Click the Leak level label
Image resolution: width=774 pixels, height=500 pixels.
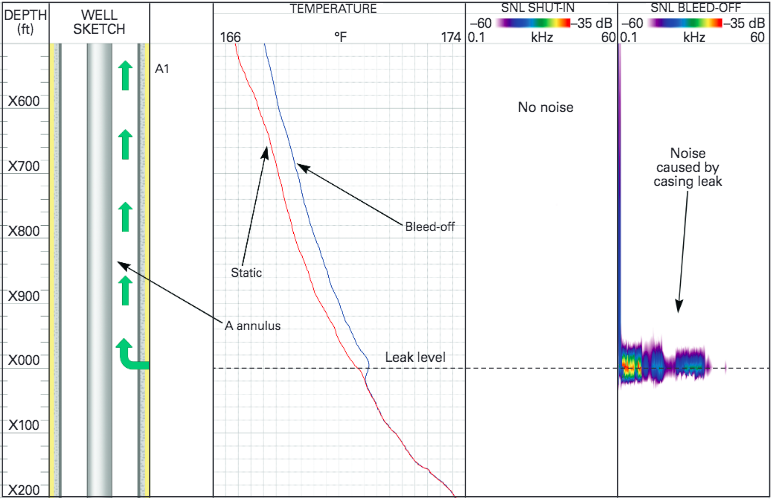pyautogui.click(x=415, y=357)
